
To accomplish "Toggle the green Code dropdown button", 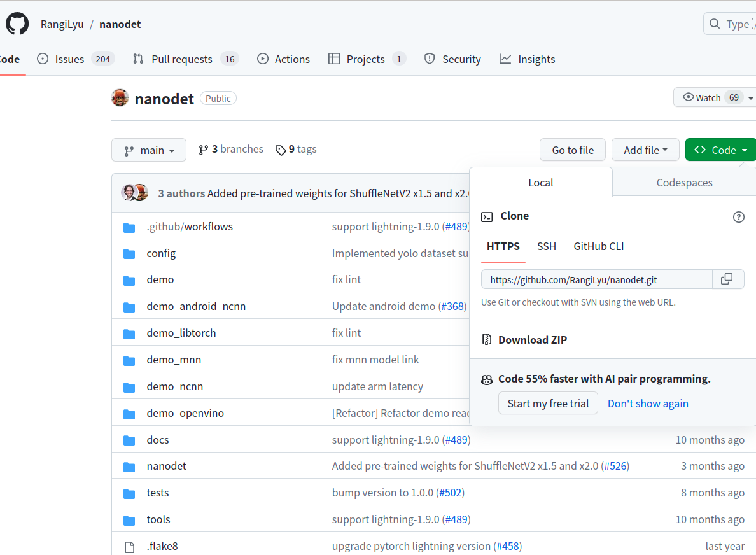I will coord(720,150).
